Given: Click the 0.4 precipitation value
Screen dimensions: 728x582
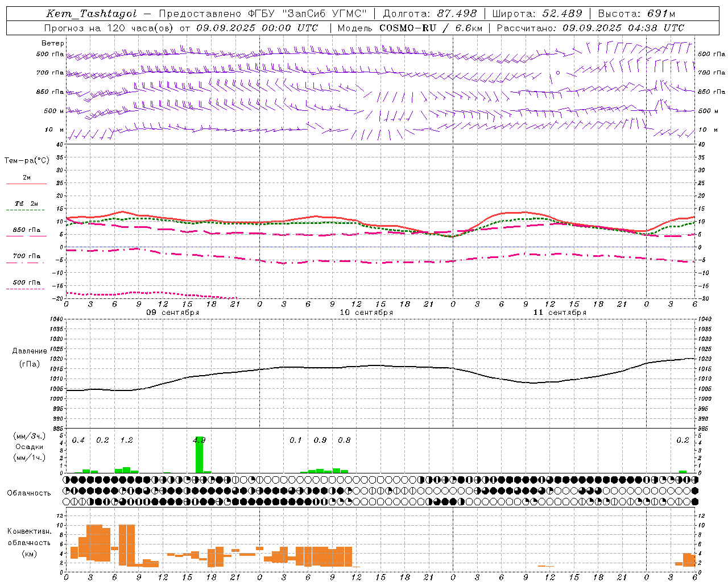Looking at the screenshot, I should 78,440.
